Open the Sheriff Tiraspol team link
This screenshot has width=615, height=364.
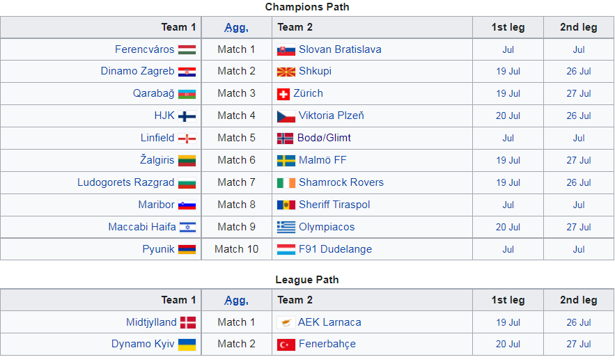334,205
